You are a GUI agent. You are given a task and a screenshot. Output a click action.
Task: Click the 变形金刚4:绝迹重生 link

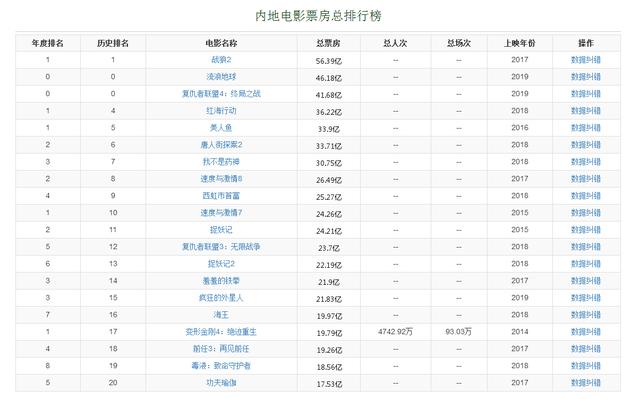point(221,332)
